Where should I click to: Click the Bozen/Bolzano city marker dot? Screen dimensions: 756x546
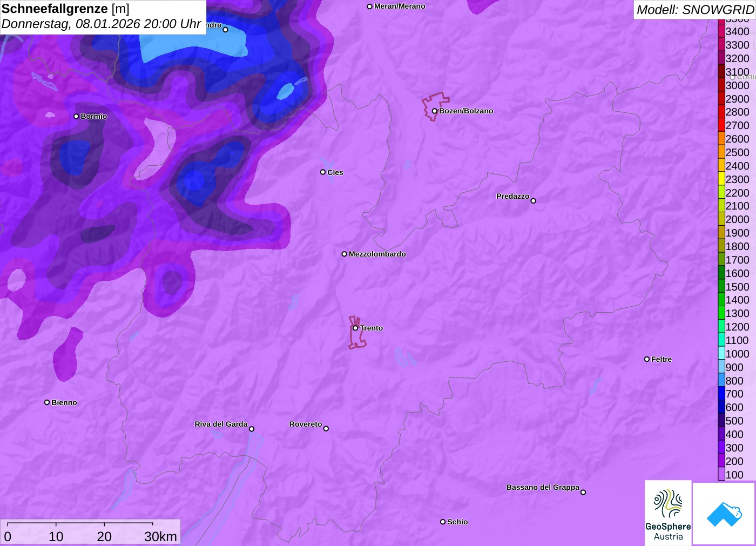pyautogui.click(x=435, y=111)
